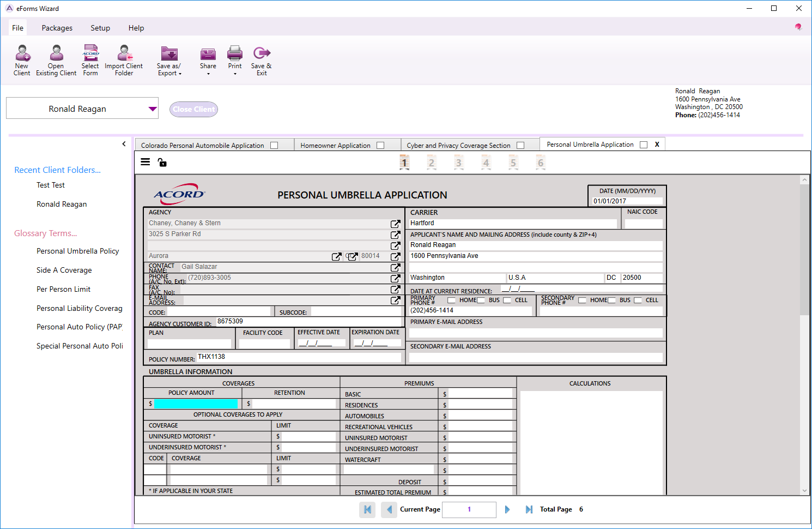Open the Per Person Limit glossary term
Viewport: 812px width, 529px height.
(x=64, y=289)
